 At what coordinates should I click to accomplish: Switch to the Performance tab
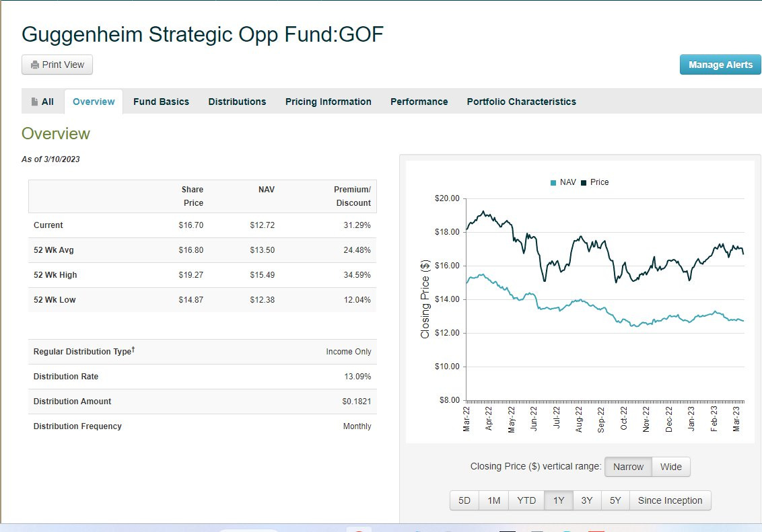coord(419,102)
